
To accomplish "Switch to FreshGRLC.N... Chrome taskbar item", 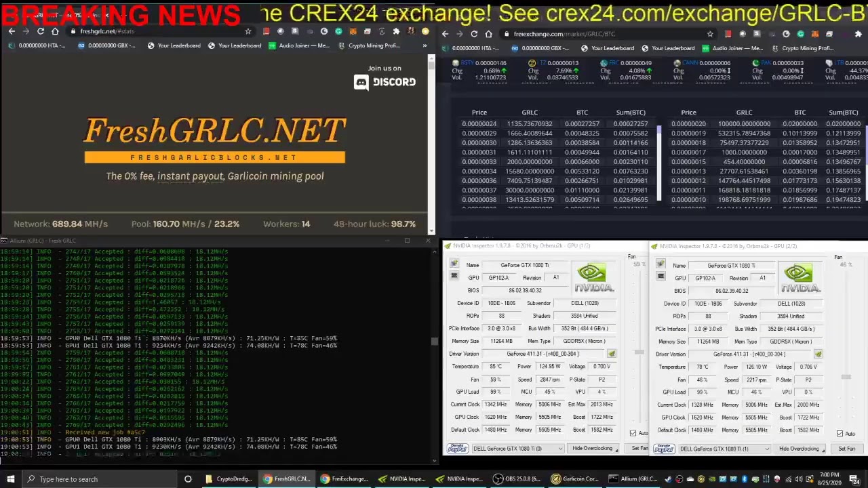I will point(287,479).
